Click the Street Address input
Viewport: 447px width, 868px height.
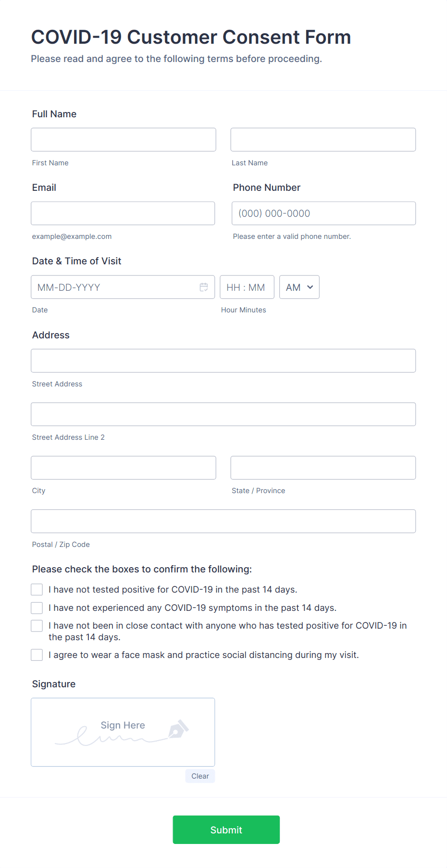point(223,360)
